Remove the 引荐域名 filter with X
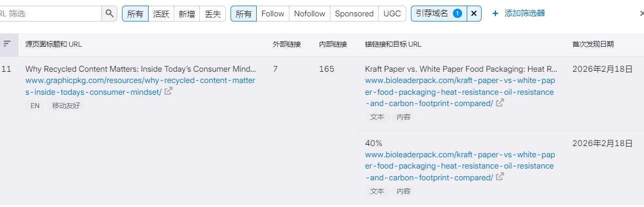 coord(474,14)
